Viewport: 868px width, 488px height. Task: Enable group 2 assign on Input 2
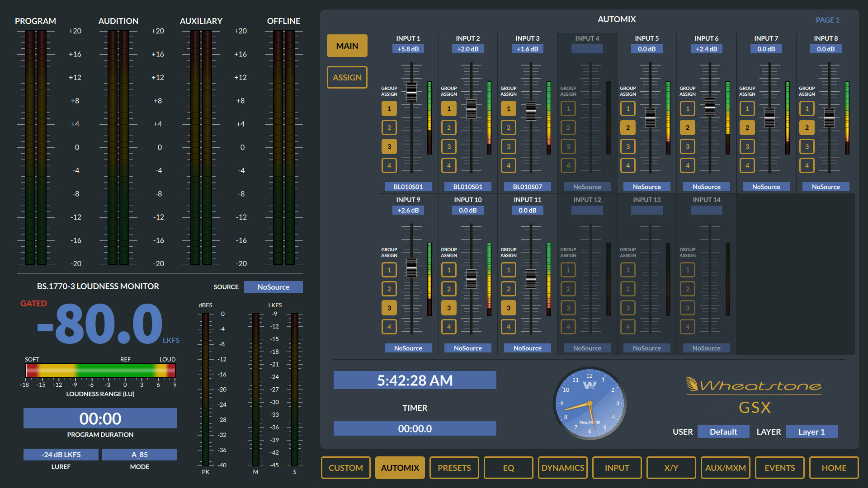click(x=449, y=127)
